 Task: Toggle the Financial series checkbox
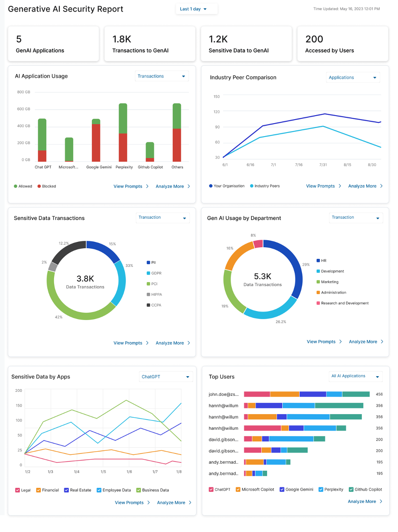click(x=38, y=490)
